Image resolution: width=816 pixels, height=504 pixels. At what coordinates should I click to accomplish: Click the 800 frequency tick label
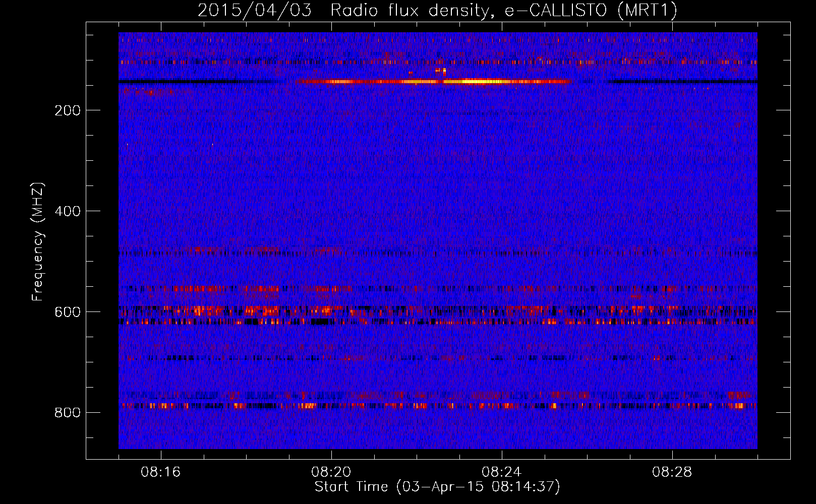coord(68,413)
